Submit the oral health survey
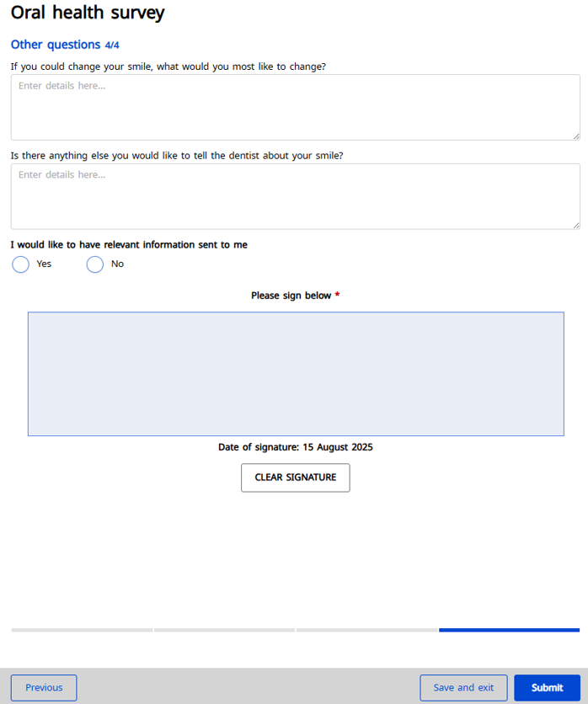The width and height of the screenshot is (588, 704). click(547, 688)
